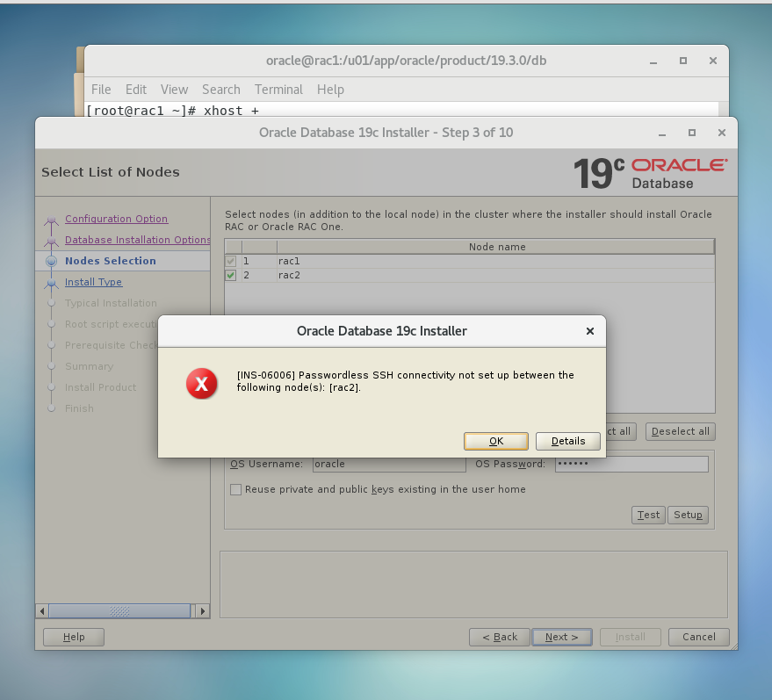Click the Nodes Selection step bullet icon
772x700 pixels.
click(x=51, y=261)
